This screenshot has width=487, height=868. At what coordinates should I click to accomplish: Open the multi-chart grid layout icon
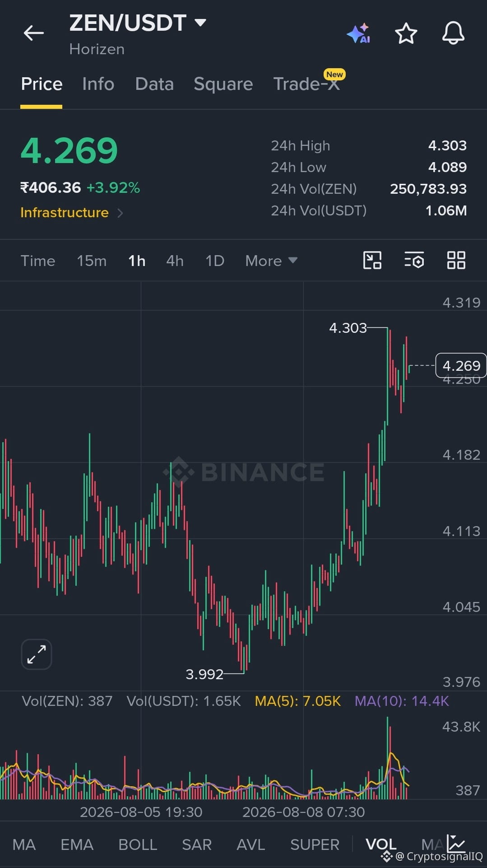456,260
